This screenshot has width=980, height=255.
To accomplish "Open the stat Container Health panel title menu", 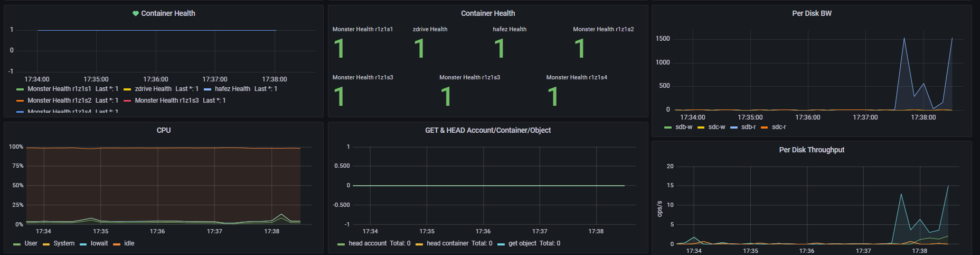I will point(488,13).
